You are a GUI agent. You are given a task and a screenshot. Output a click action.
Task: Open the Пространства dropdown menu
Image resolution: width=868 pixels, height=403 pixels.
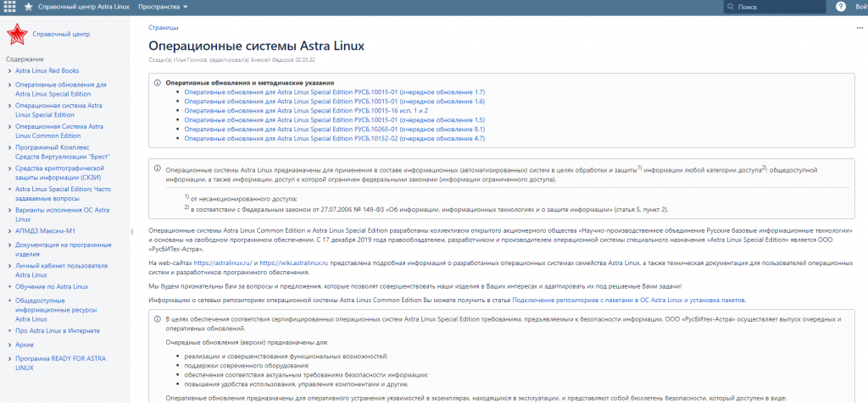coord(163,7)
